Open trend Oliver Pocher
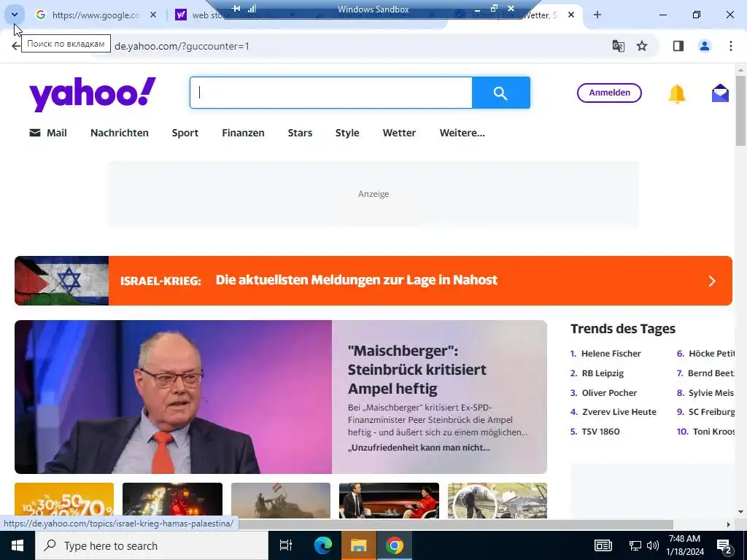The width and height of the screenshot is (747, 560). pos(609,393)
